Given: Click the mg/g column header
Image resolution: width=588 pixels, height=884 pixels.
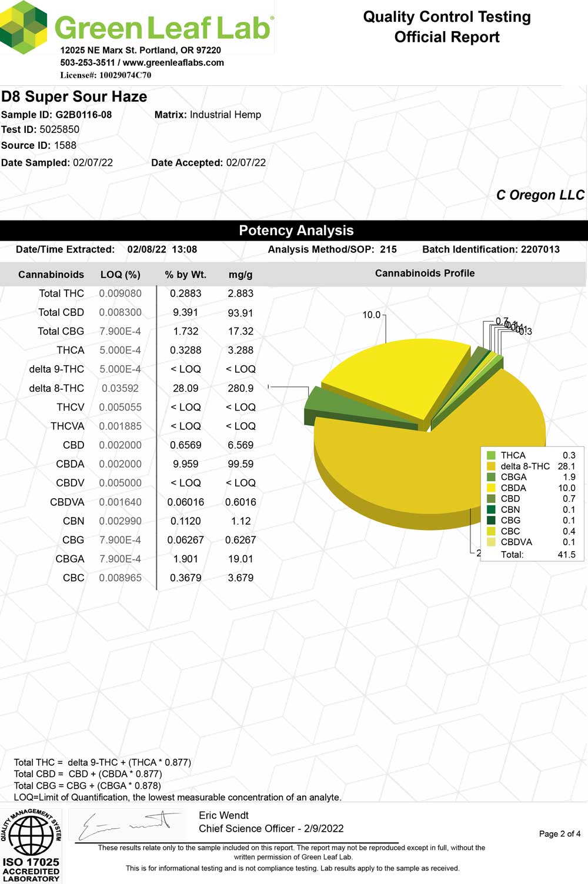Looking at the screenshot, I should pyautogui.click(x=240, y=275).
